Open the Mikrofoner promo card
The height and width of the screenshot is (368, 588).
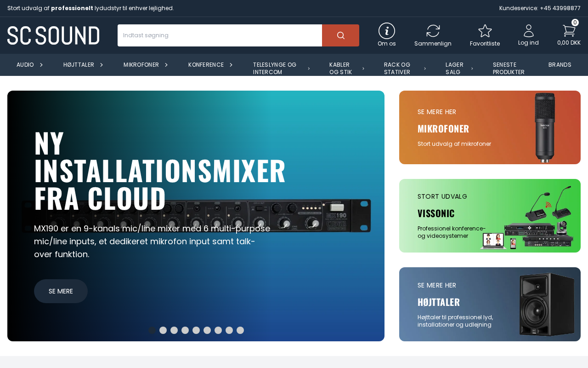tap(490, 127)
